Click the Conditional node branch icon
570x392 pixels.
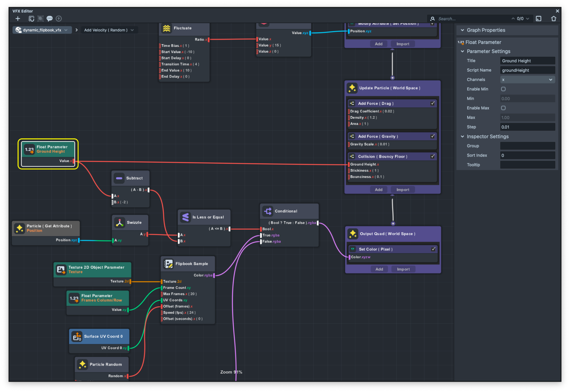click(x=268, y=211)
